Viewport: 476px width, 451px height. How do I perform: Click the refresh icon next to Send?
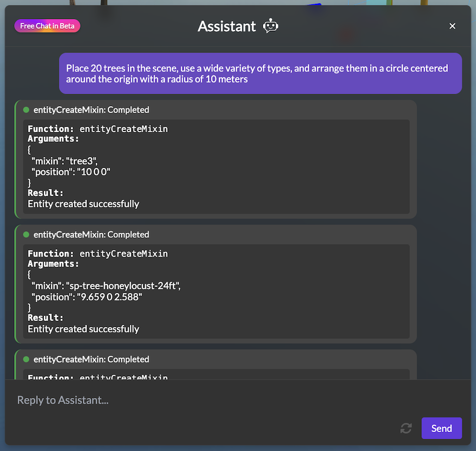[406, 428]
